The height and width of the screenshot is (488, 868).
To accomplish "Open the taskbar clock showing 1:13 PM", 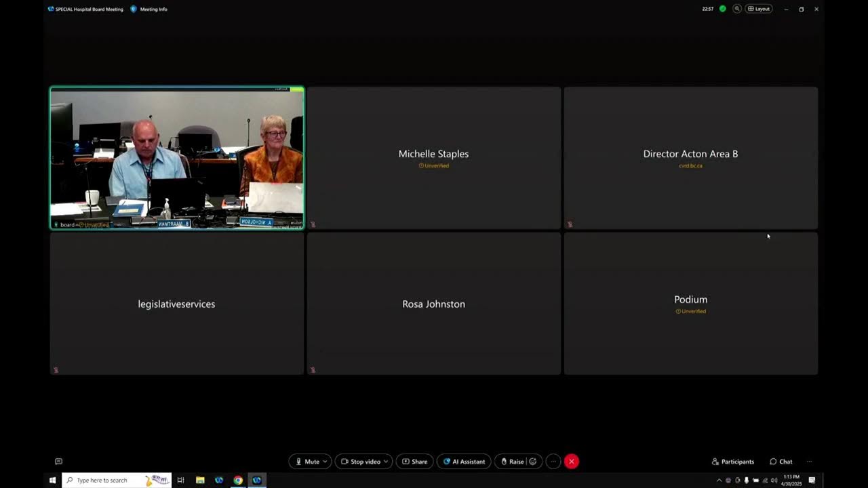I will [791, 480].
